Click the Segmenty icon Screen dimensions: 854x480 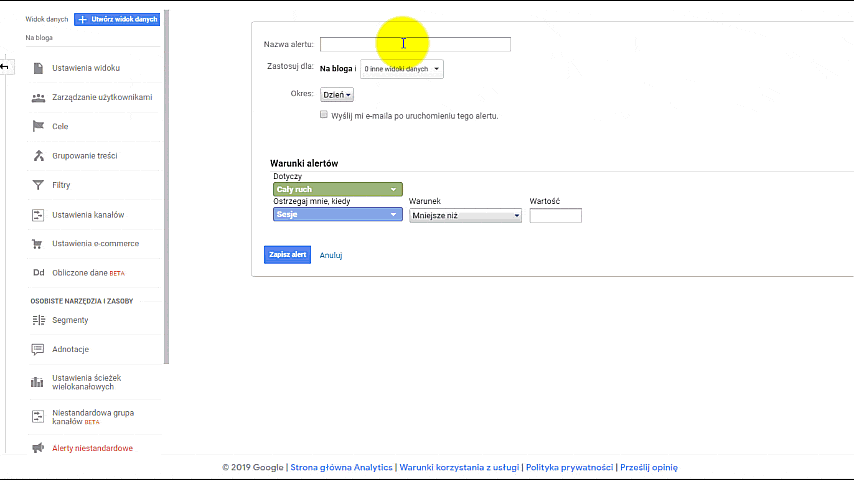[x=38, y=320]
